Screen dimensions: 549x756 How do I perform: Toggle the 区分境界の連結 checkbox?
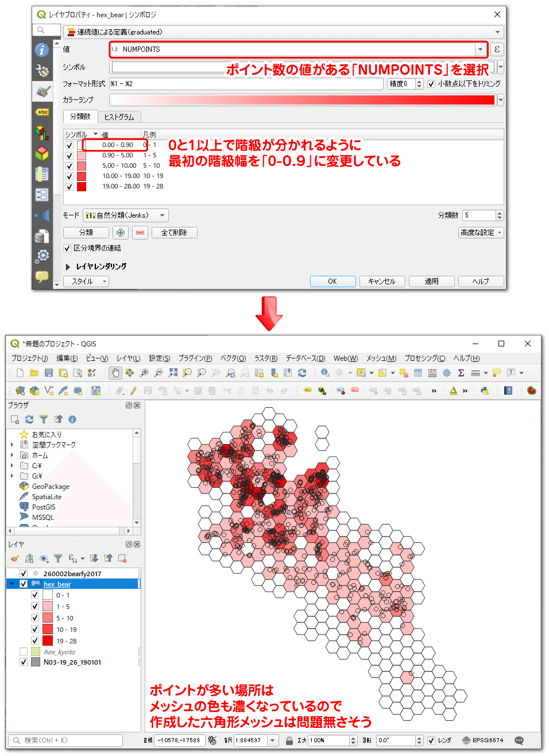(x=67, y=248)
